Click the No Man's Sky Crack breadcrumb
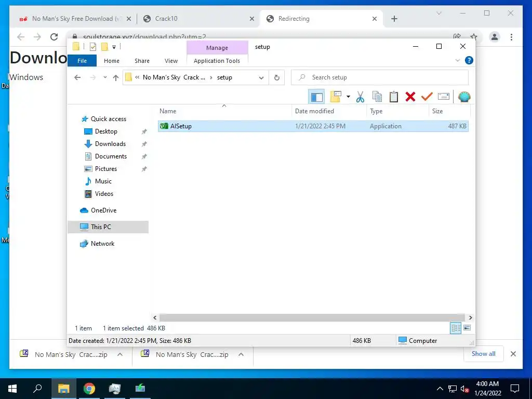This screenshot has width=532, height=399. pyautogui.click(x=174, y=77)
